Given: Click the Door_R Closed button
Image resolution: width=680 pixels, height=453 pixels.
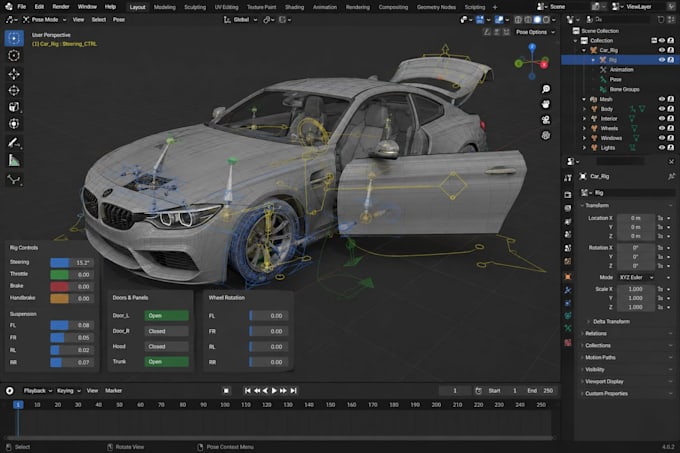Looking at the screenshot, I should [x=167, y=331].
